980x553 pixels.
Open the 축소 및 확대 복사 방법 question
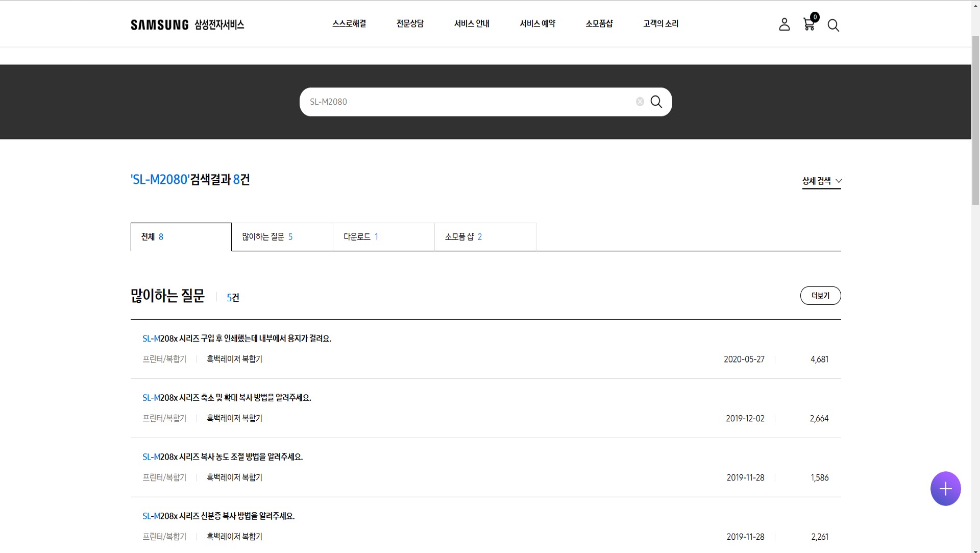[x=227, y=398]
